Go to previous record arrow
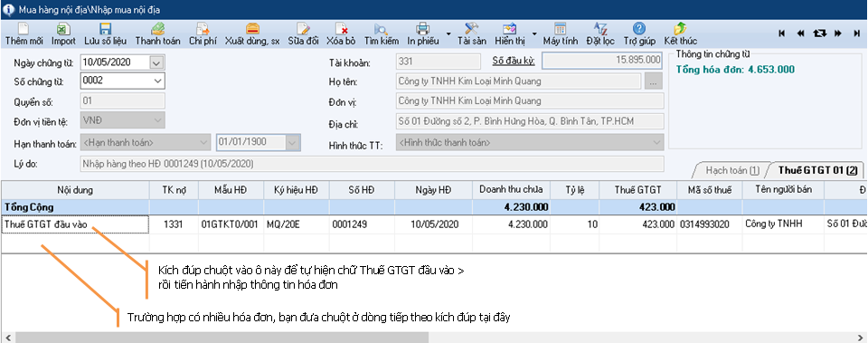868x343 pixels. (800, 33)
